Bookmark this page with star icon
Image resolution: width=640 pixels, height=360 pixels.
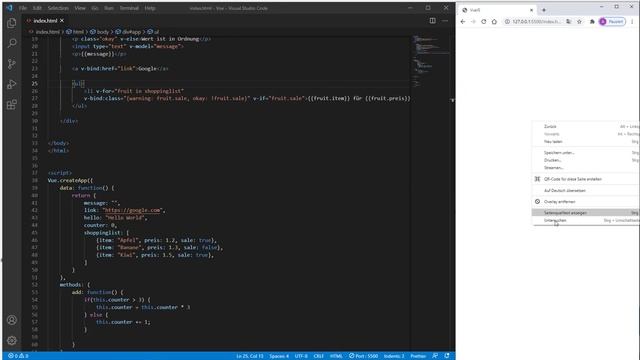tap(579, 22)
